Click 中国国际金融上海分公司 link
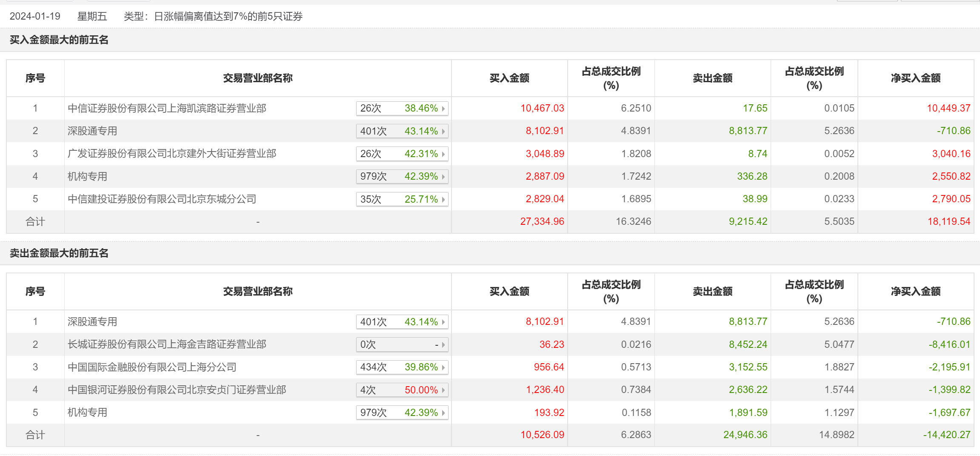This screenshot has height=456, width=980. point(152,367)
